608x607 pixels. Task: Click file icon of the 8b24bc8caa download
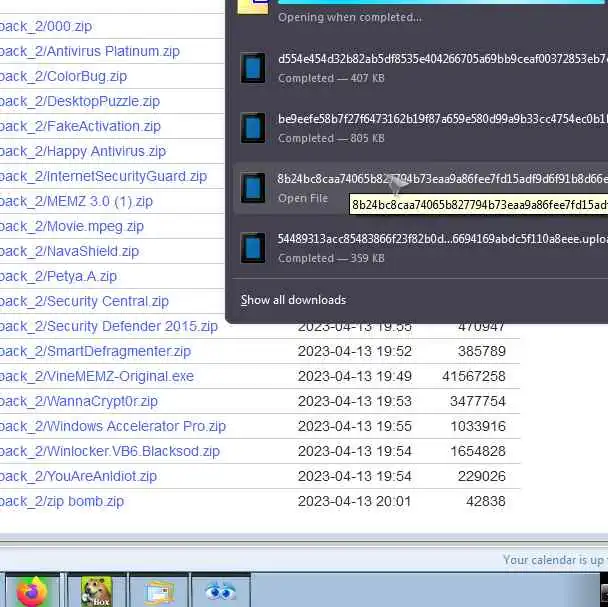(253, 188)
